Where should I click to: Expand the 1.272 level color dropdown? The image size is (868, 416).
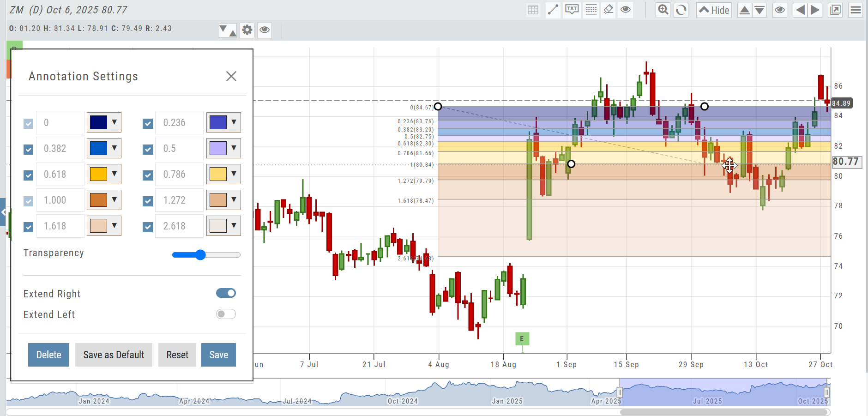point(223,200)
